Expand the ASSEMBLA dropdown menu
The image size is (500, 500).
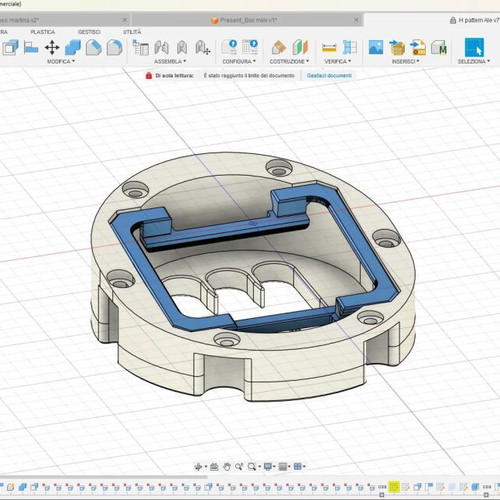coord(170,61)
